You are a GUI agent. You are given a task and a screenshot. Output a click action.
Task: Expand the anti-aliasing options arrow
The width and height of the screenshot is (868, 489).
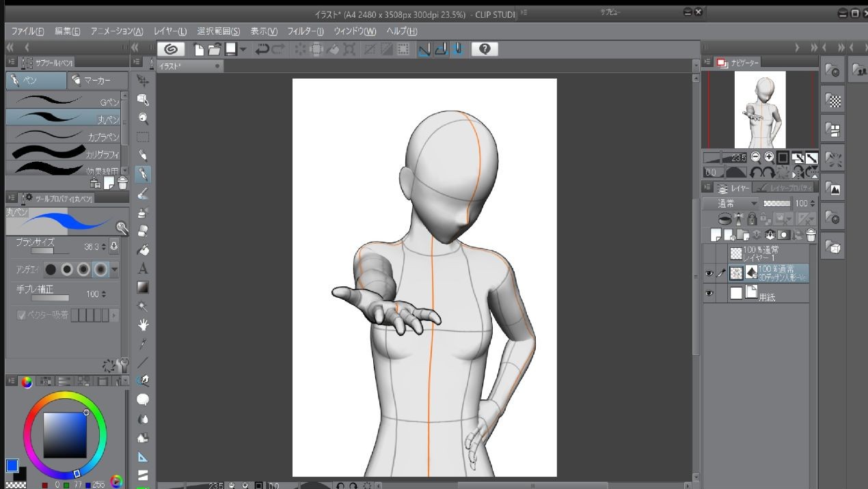coord(114,269)
